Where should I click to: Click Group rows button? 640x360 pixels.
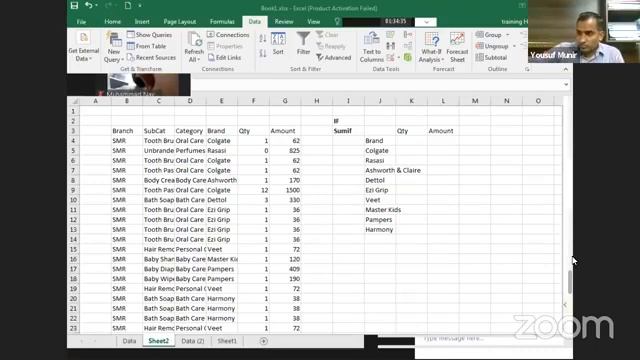point(489,35)
